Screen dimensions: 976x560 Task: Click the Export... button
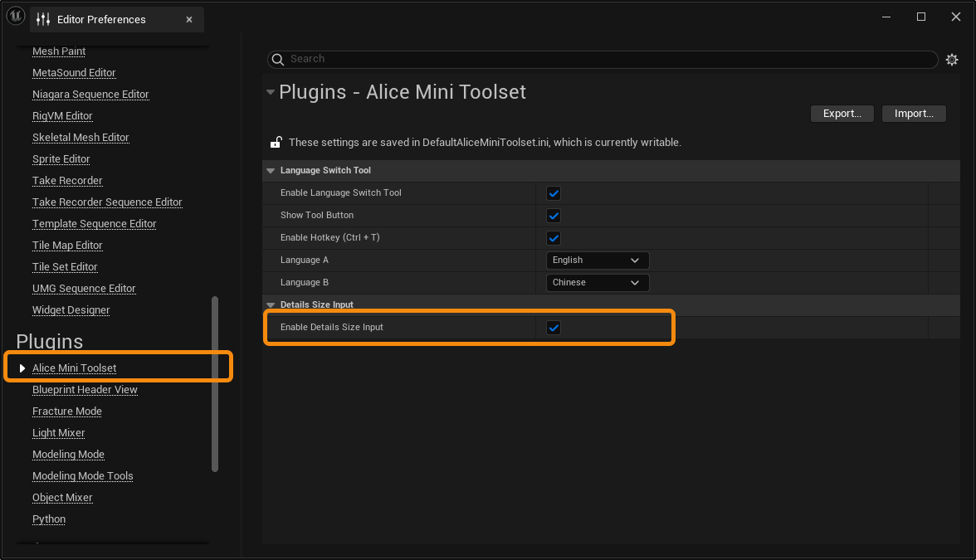pos(842,114)
